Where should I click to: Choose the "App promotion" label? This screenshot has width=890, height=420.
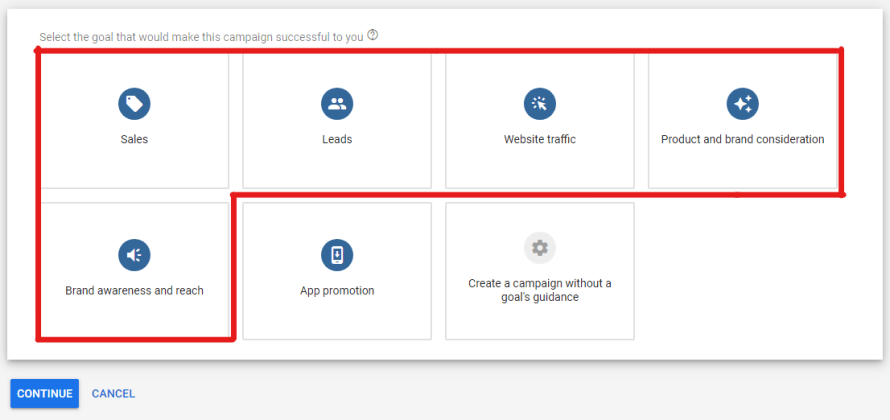click(337, 291)
